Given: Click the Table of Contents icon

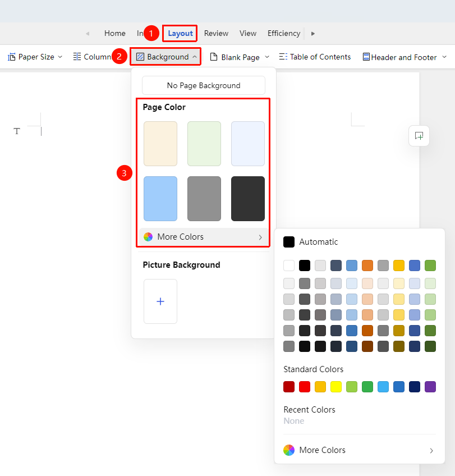Looking at the screenshot, I should (x=283, y=57).
